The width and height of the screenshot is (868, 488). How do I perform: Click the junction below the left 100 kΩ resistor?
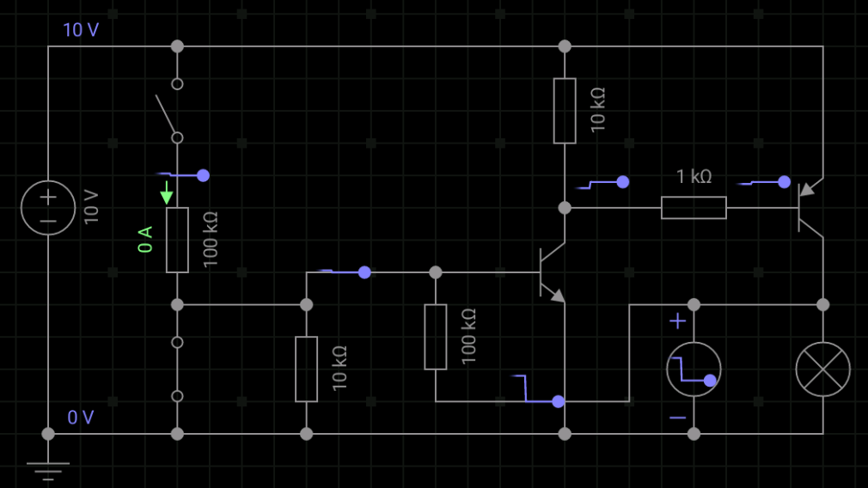pyautogui.click(x=177, y=305)
